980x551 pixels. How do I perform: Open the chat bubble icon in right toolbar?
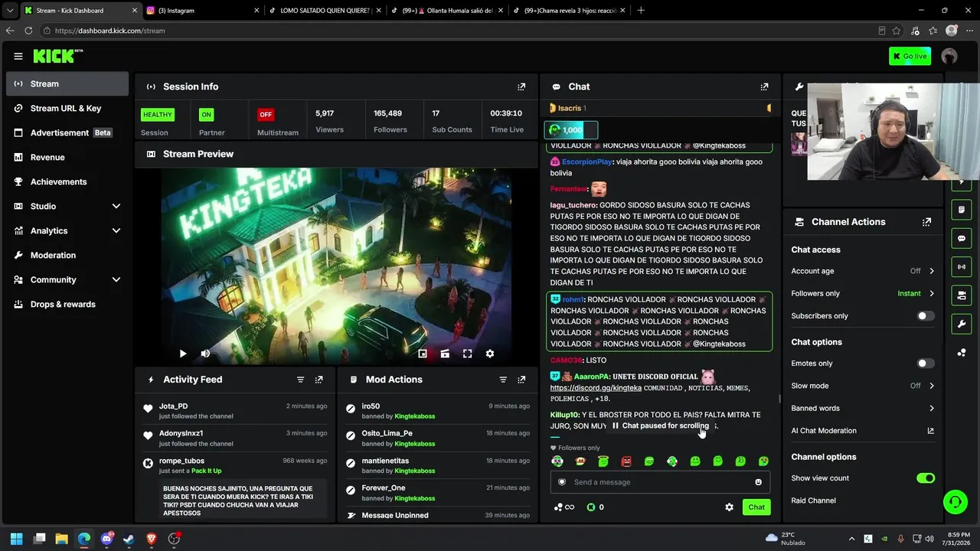pos(962,238)
